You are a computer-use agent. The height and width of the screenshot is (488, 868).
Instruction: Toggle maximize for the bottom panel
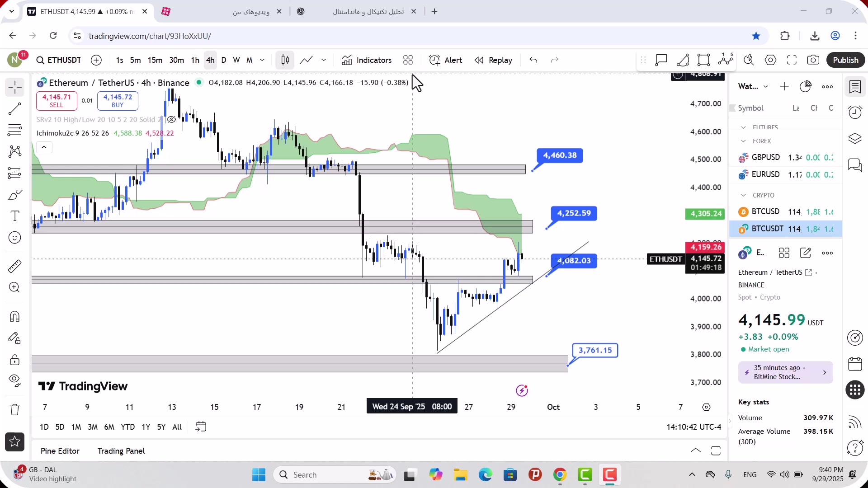coord(716,450)
